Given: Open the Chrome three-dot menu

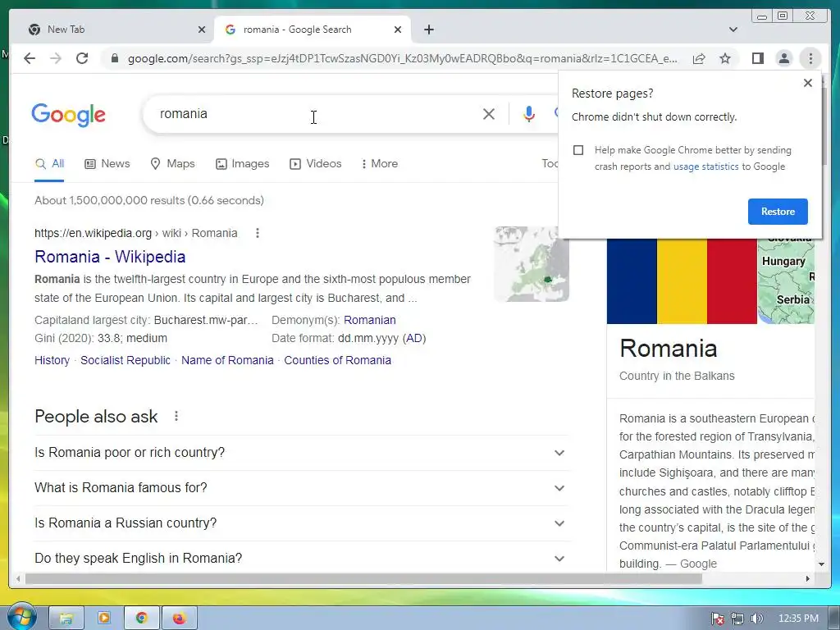Looking at the screenshot, I should pos(810,58).
